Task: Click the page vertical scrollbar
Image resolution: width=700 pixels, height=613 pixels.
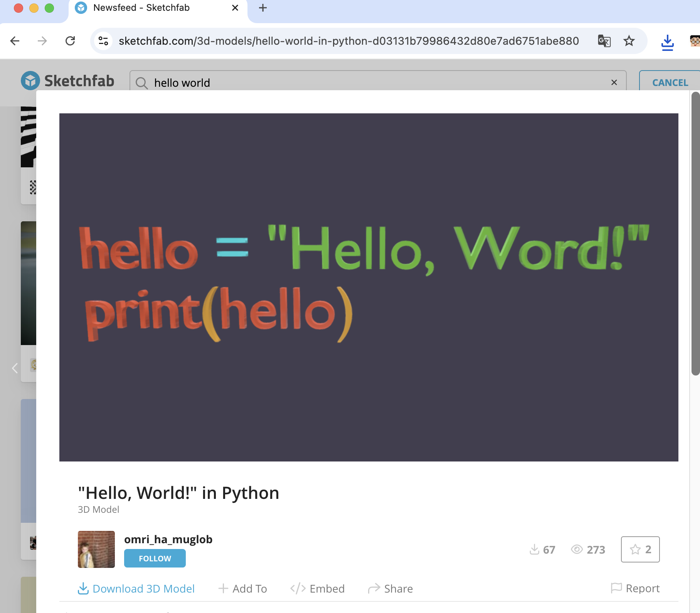Action: 695,234
